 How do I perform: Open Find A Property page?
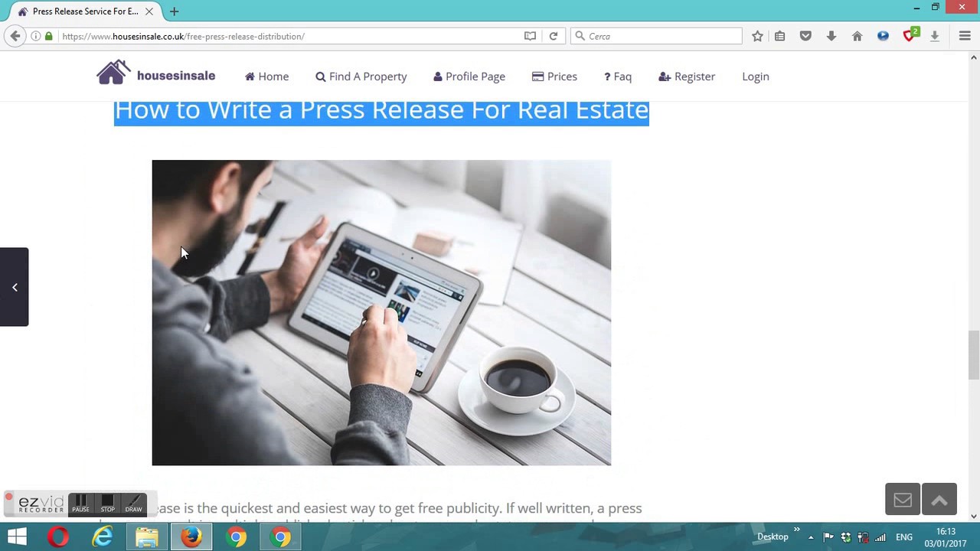(x=361, y=77)
